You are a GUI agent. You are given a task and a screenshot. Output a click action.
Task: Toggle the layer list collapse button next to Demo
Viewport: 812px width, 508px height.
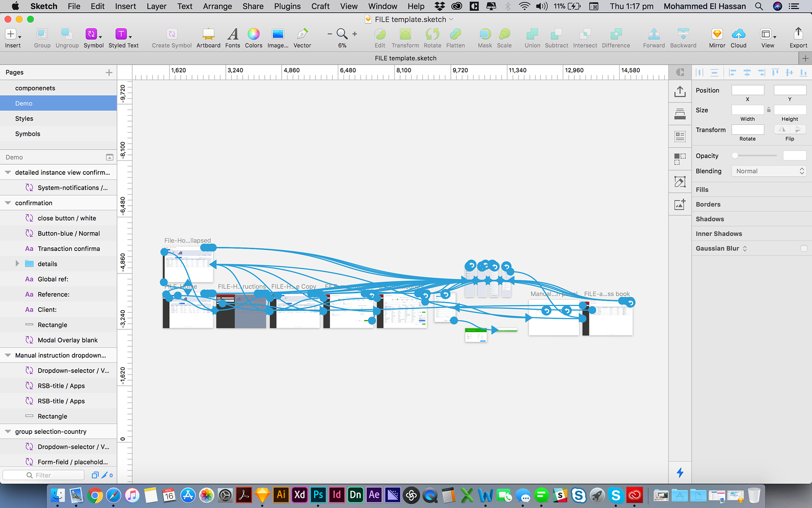point(110,157)
